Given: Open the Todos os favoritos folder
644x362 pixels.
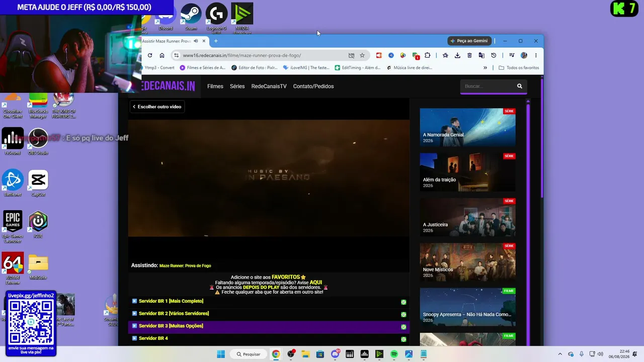Looking at the screenshot, I should coord(519,67).
